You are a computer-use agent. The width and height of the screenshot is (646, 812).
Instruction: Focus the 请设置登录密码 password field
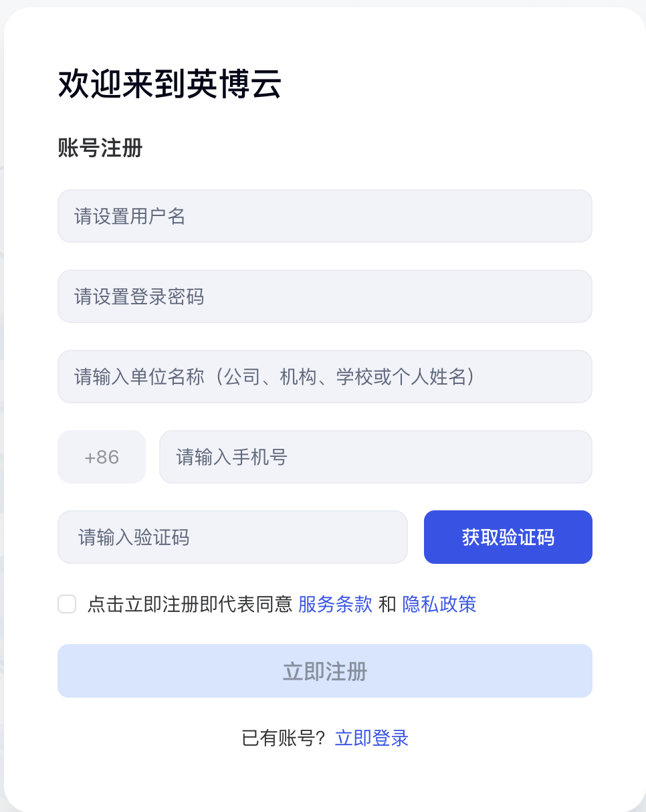tap(324, 296)
